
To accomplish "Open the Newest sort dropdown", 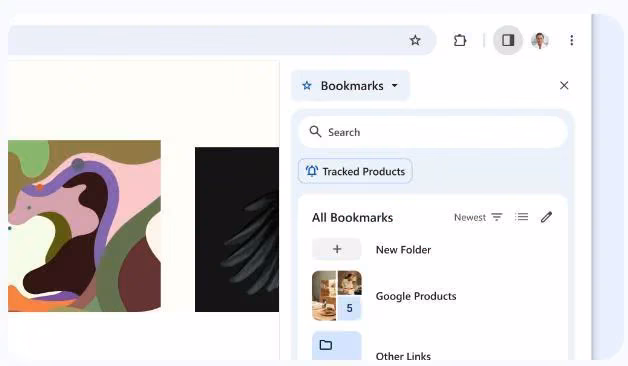I will (x=478, y=217).
